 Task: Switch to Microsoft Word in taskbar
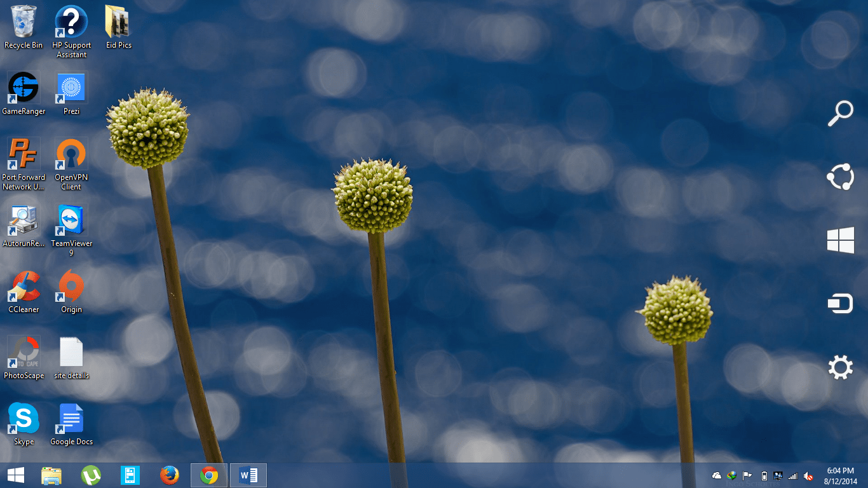(x=248, y=475)
